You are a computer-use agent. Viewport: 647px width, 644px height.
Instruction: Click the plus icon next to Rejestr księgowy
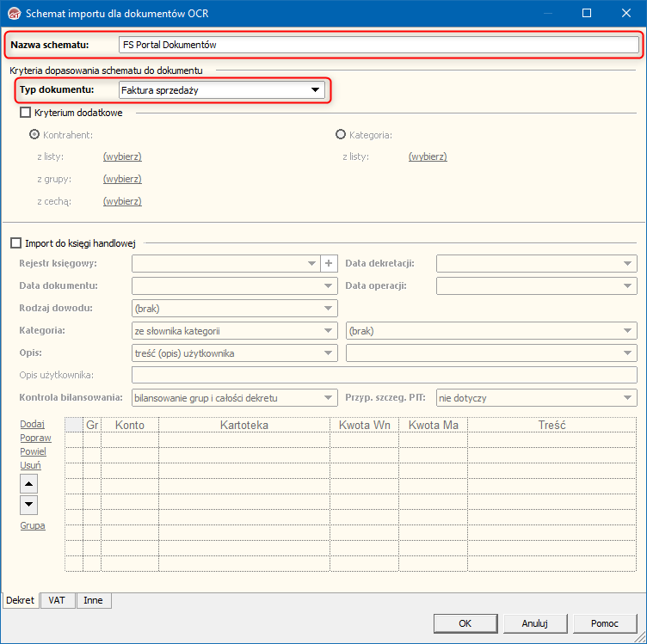[329, 263]
